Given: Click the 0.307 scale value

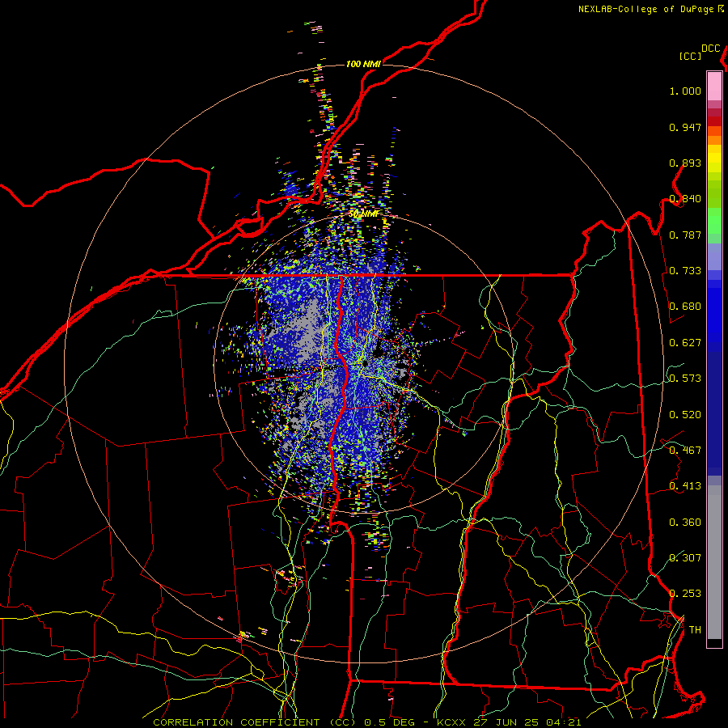Looking at the screenshot, I should tap(685, 557).
